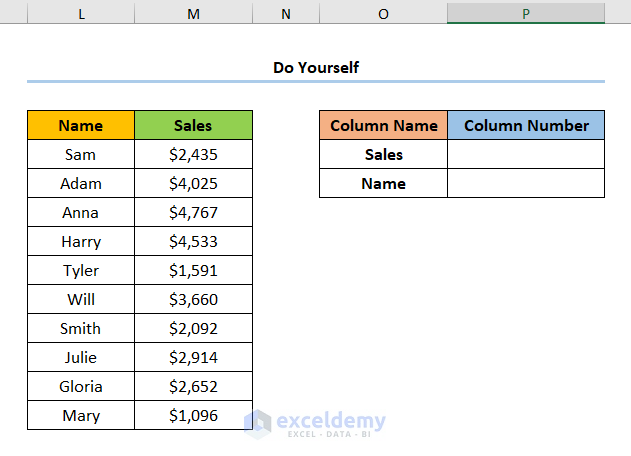Select the cell containing Sam
Screen dimensions: 631x456
[x=80, y=154]
